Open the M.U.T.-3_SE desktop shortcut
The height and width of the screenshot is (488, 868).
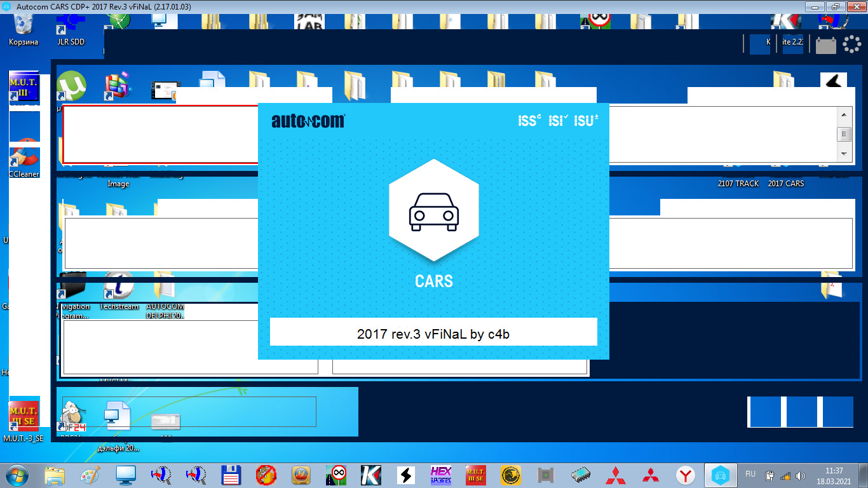[24, 419]
